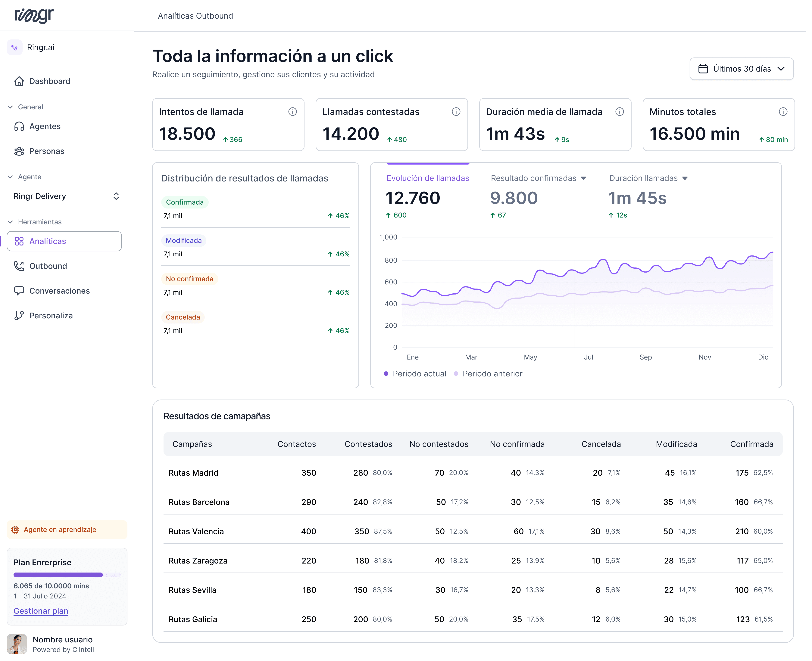Click the Modificada table column header
Viewport: 812px width, 661px height.
tap(676, 444)
